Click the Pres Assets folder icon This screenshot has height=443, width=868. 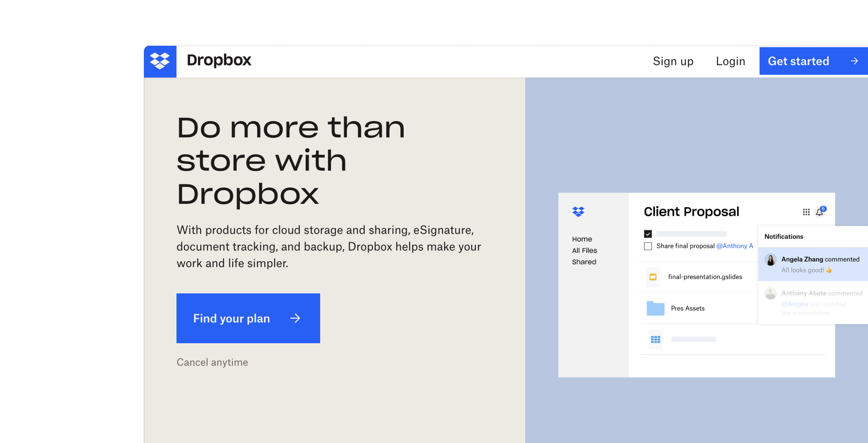point(655,308)
